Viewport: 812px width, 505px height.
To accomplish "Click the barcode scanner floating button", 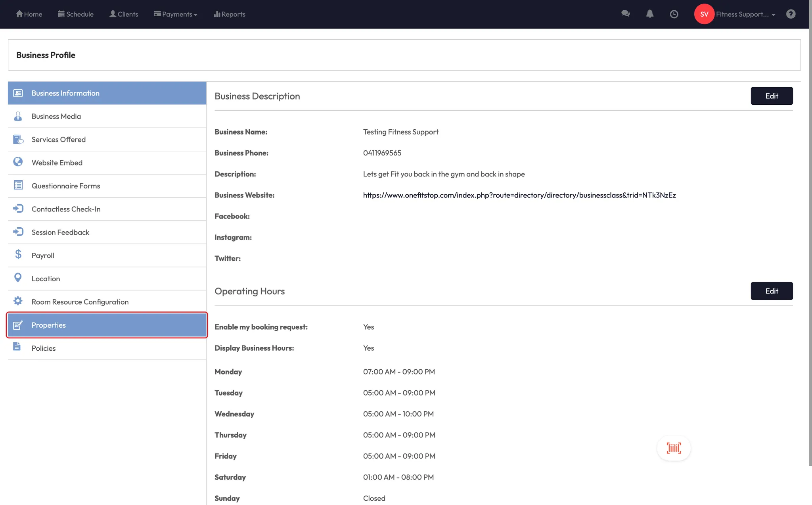I will (x=674, y=448).
